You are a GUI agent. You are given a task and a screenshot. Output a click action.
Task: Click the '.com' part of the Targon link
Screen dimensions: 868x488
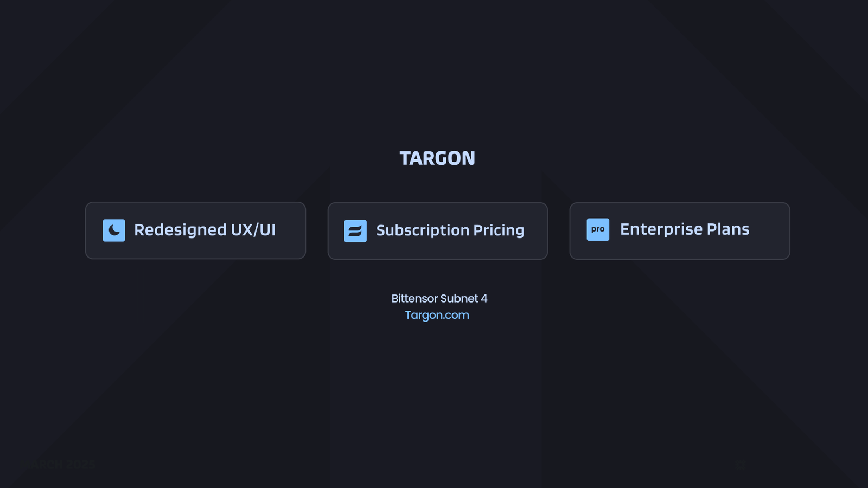pos(455,315)
